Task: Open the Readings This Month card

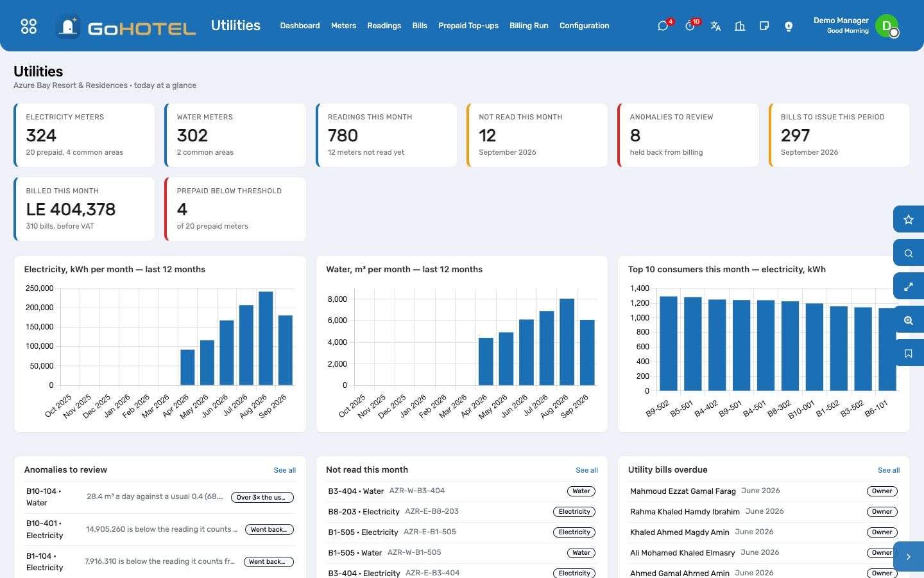Action: [386, 136]
